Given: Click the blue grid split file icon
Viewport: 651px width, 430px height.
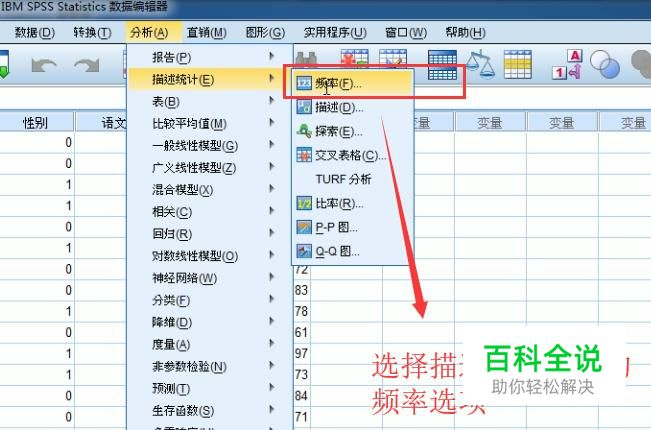Looking at the screenshot, I should click(x=442, y=65).
